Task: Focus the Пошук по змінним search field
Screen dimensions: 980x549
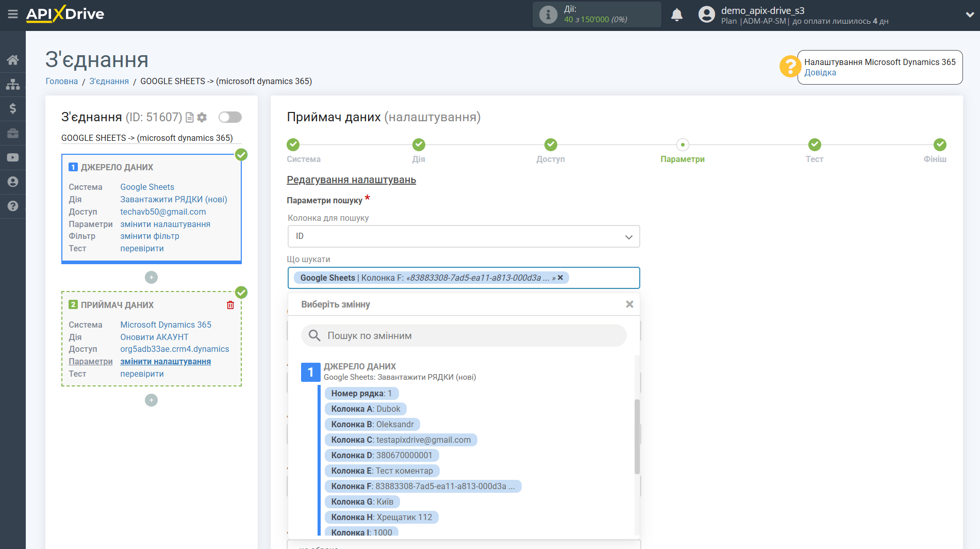Action: (463, 336)
